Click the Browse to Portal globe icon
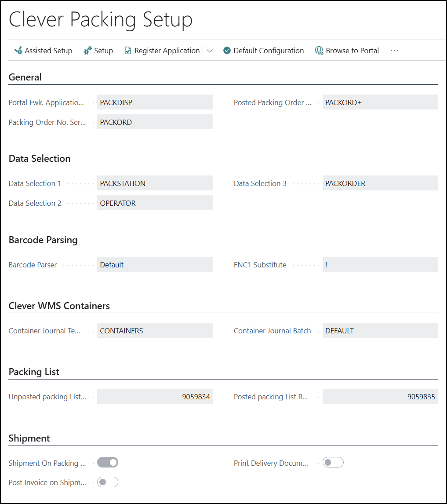Image resolution: width=447 pixels, height=504 pixels. coord(319,51)
